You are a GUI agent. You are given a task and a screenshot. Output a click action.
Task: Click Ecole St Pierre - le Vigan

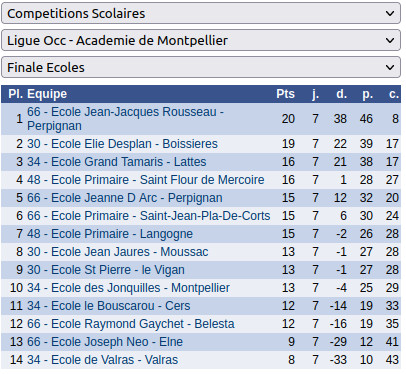pyautogui.click(x=106, y=270)
